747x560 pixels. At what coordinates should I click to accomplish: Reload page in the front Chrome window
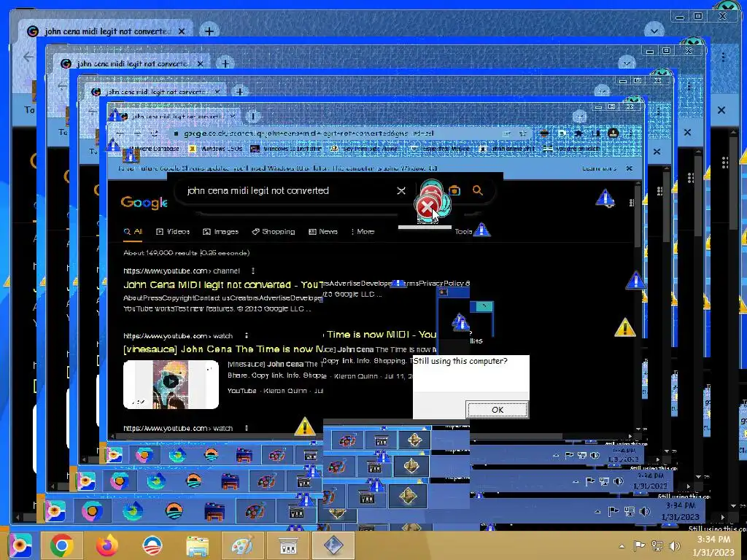(x=154, y=133)
